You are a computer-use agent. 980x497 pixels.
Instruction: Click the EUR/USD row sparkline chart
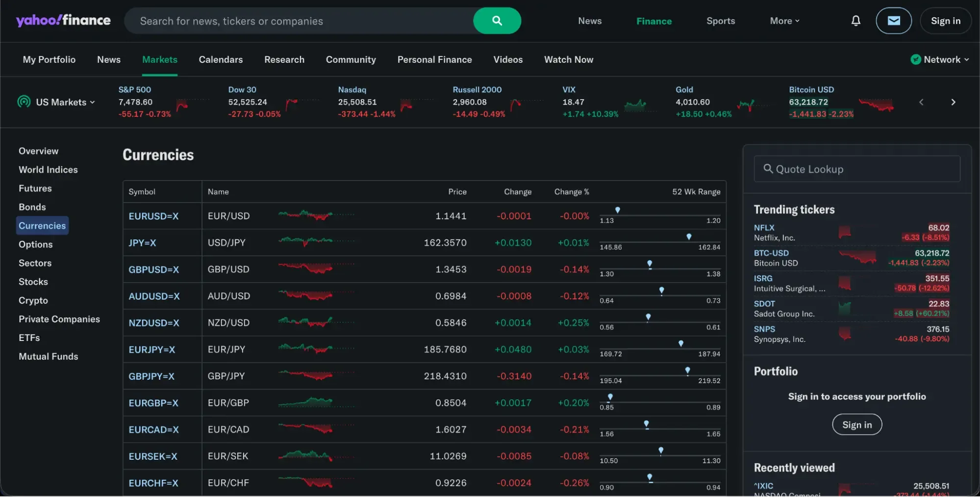click(x=316, y=215)
